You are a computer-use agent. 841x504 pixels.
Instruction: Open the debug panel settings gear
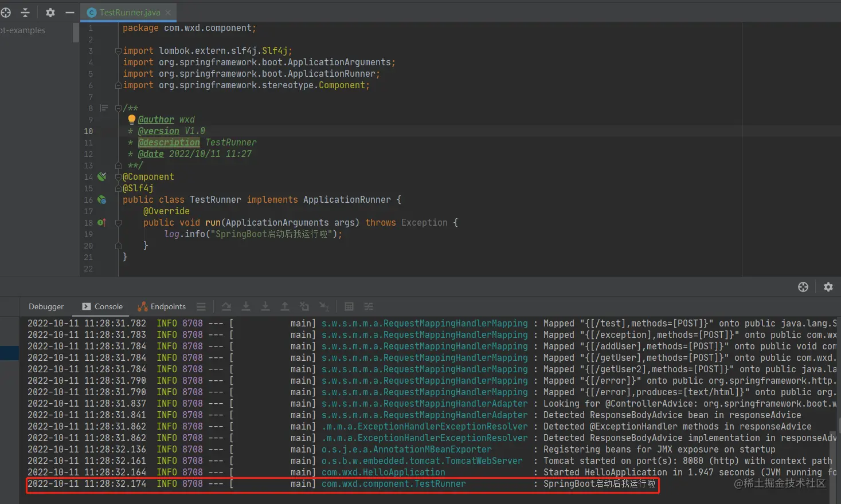pyautogui.click(x=828, y=287)
